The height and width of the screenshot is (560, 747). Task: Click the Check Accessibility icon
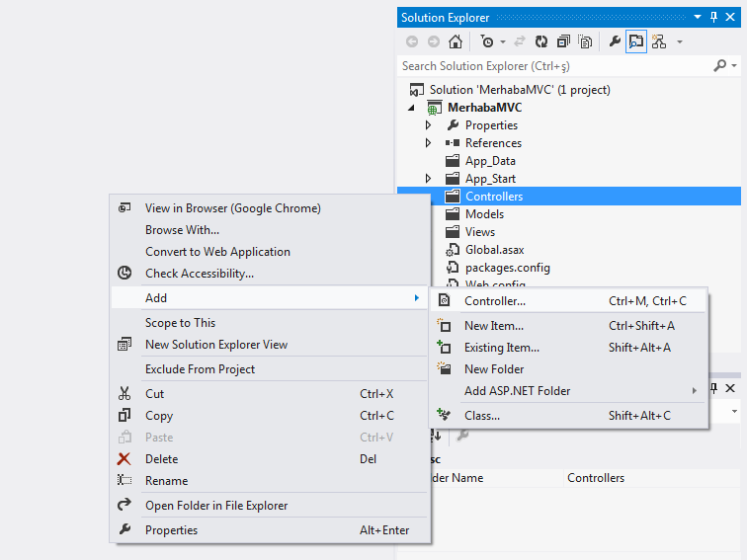(124, 273)
